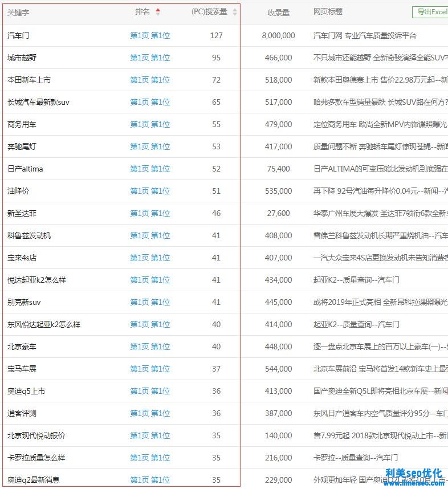Open ranking link for 悦达起亚k2怎么样
Screen dimensions: 448x489
(150, 280)
